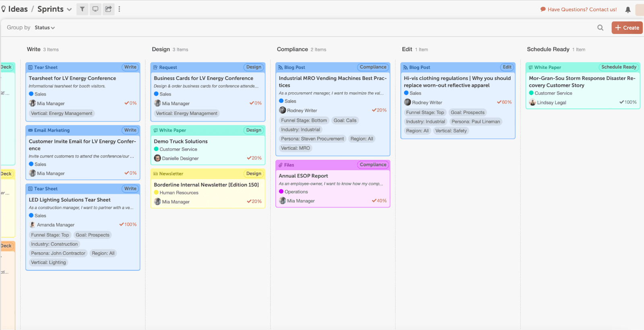Open the Demo Truck Solutions card title
The height and width of the screenshot is (330, 644).
click(x=181, y=141)
